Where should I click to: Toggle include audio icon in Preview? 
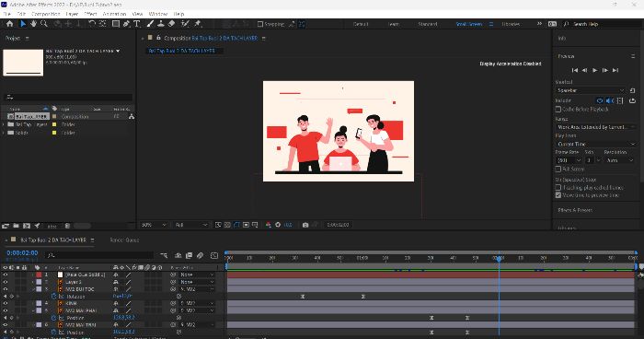click(610, 100)
